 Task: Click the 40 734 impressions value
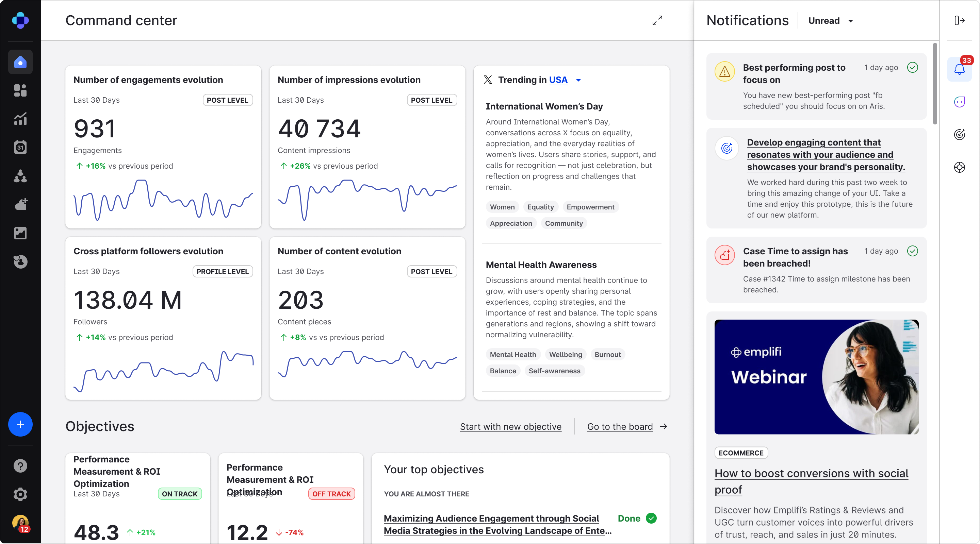coord(319,129)
